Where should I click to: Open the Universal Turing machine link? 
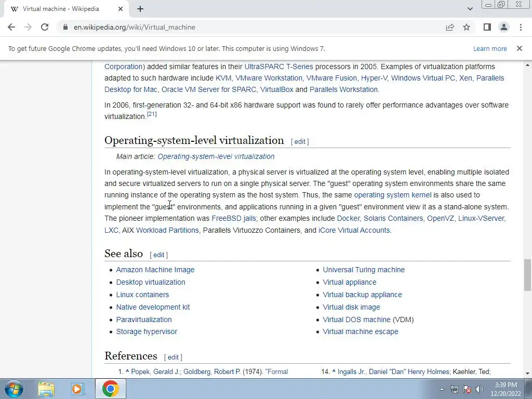pyautogui.click(x=364, y=270)
